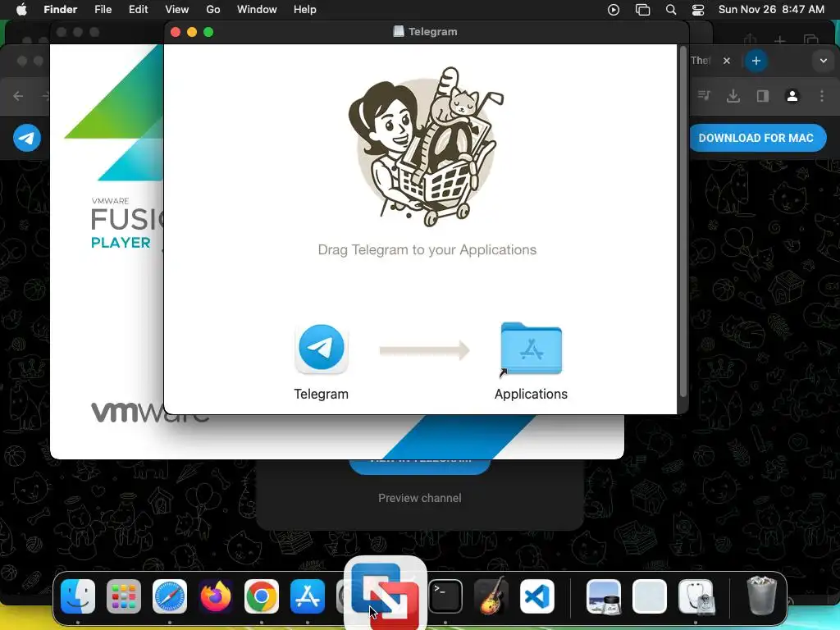Go back using the browser back arrow
This screenshot has width=840, height=630.
click(x=18, y=96)
